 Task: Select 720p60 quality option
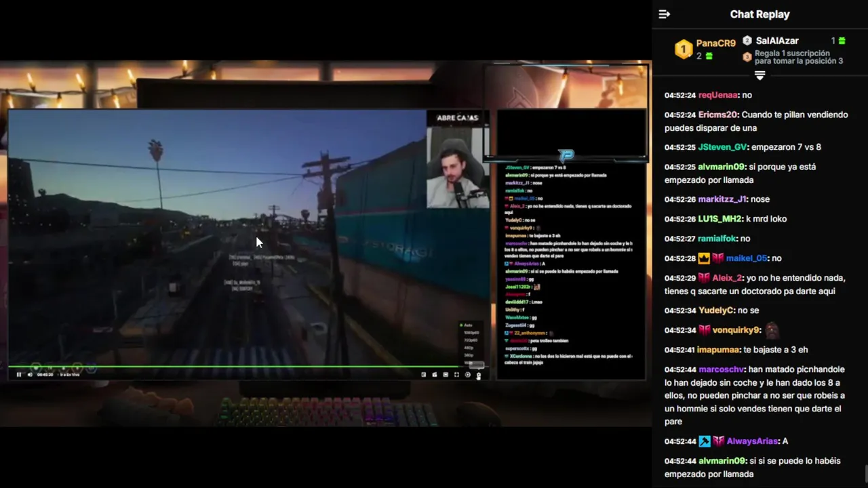(471, 340)
